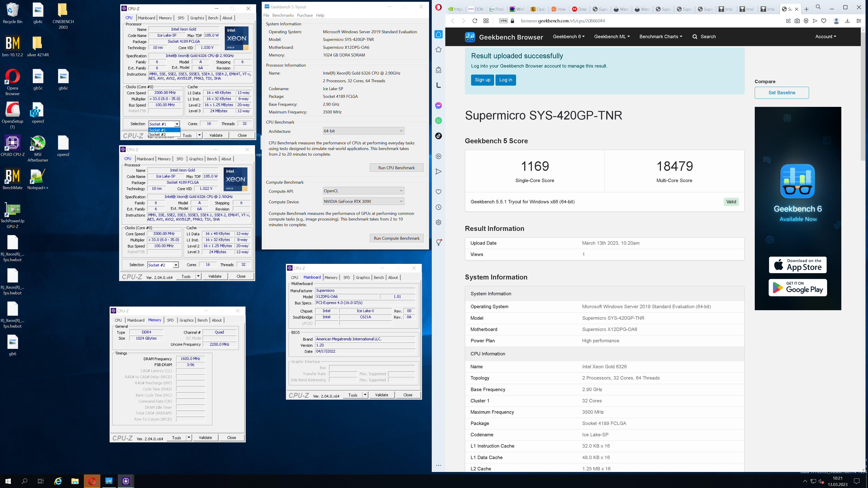Expand Tools dropdown arrow in the Mainboard CPU-Z window

365,395
